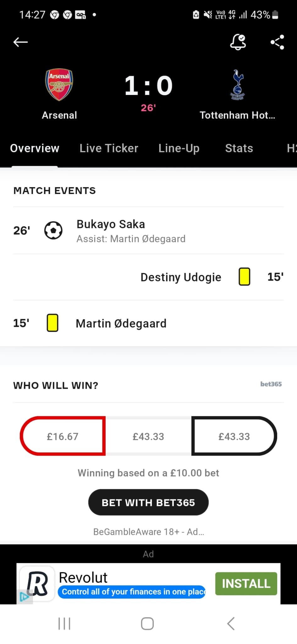Tap the goal ball icon for Saka

pyautogui.click(x=53, y=230)
